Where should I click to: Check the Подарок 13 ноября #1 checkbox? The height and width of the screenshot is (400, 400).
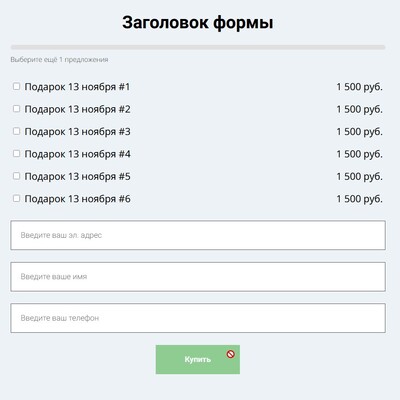coord(16,86)
